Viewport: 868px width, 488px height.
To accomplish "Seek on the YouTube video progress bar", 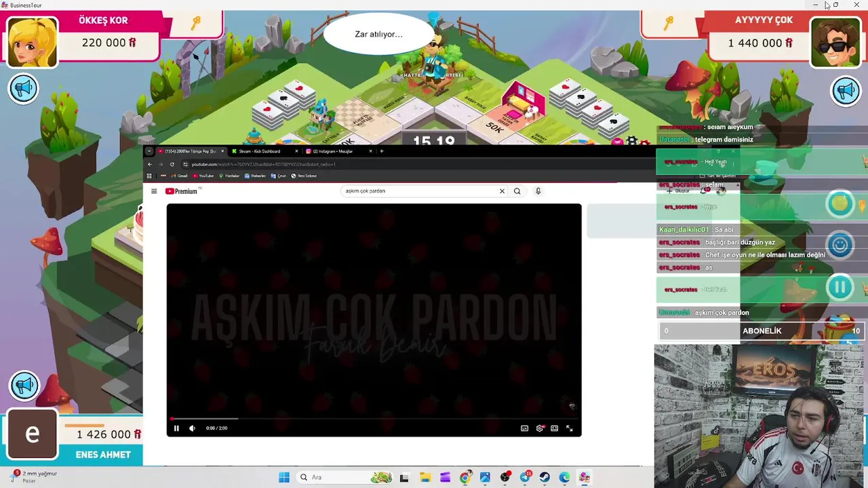I will point(374,419).
